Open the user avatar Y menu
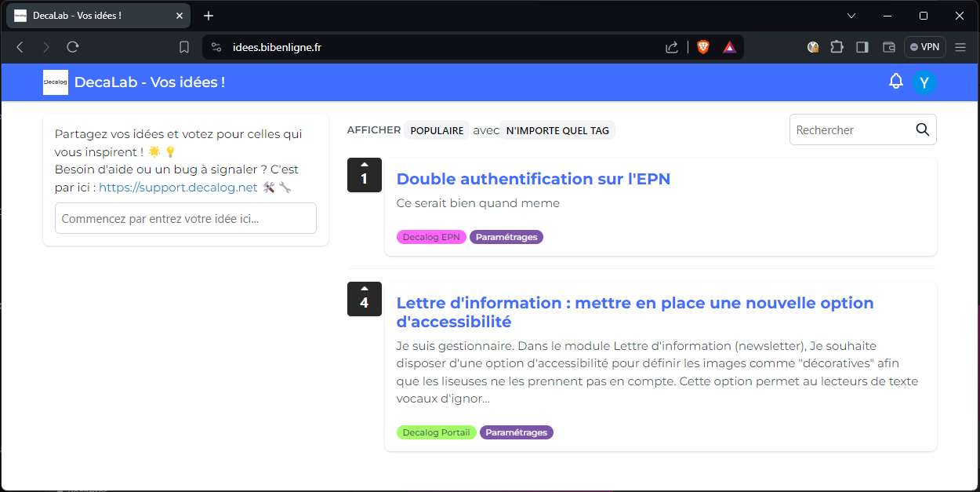The height and width of the screenshot is (492, 980). [924, 82]
